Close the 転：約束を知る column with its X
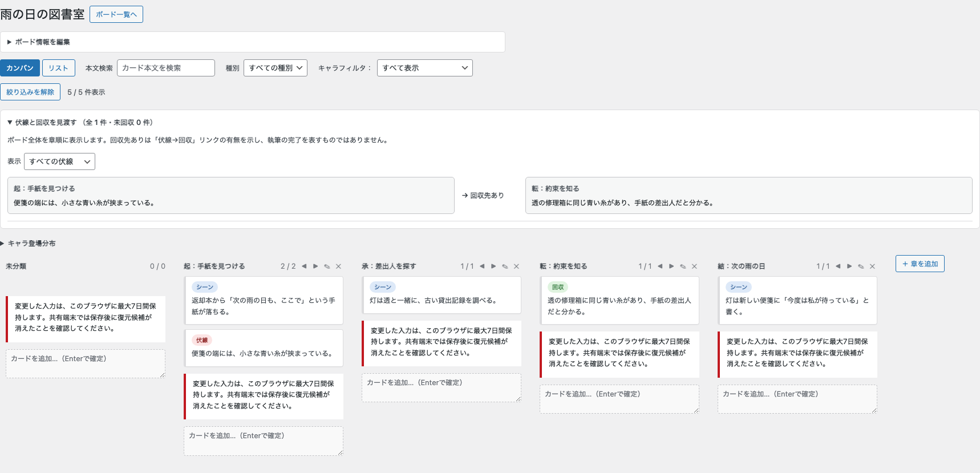 pos(694,266)
